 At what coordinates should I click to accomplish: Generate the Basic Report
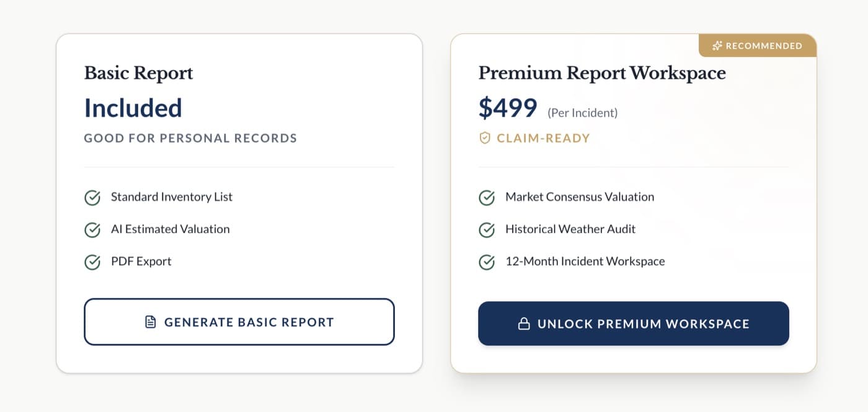tap(239, 322)
